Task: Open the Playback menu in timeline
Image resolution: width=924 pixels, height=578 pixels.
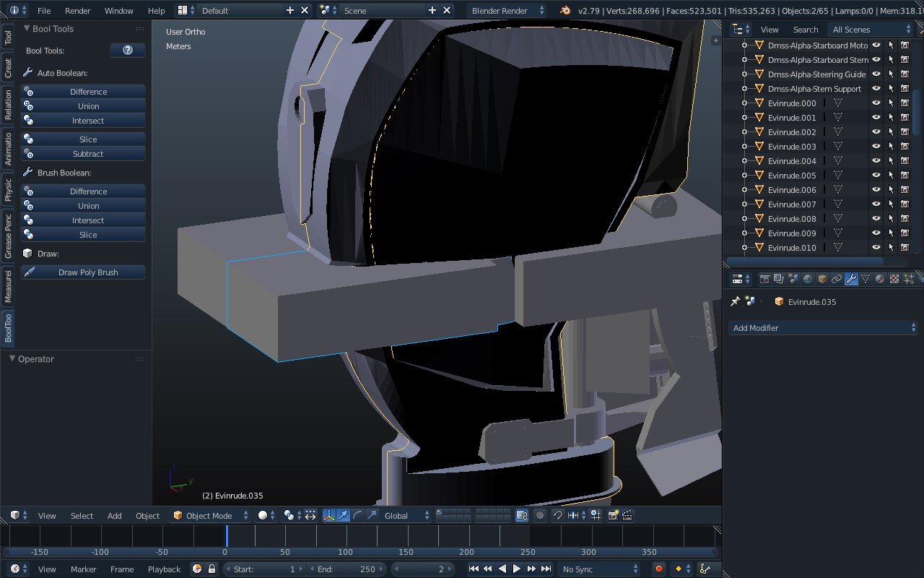Action: tap(164, 569)
